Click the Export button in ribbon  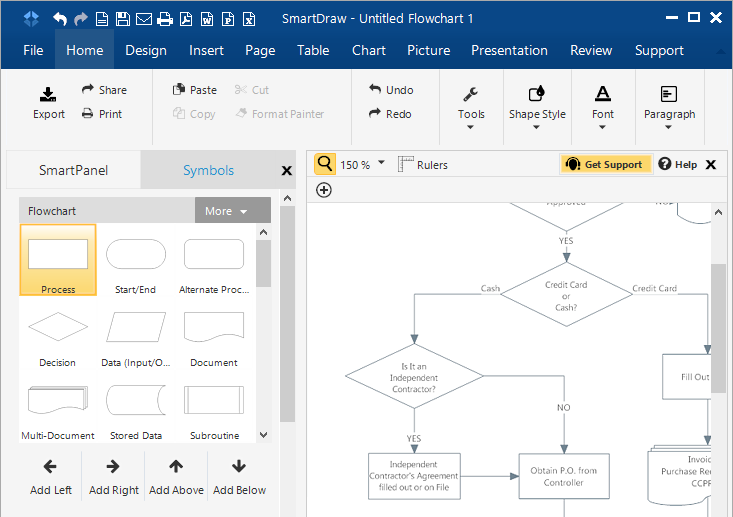click(x=49, y=103)
